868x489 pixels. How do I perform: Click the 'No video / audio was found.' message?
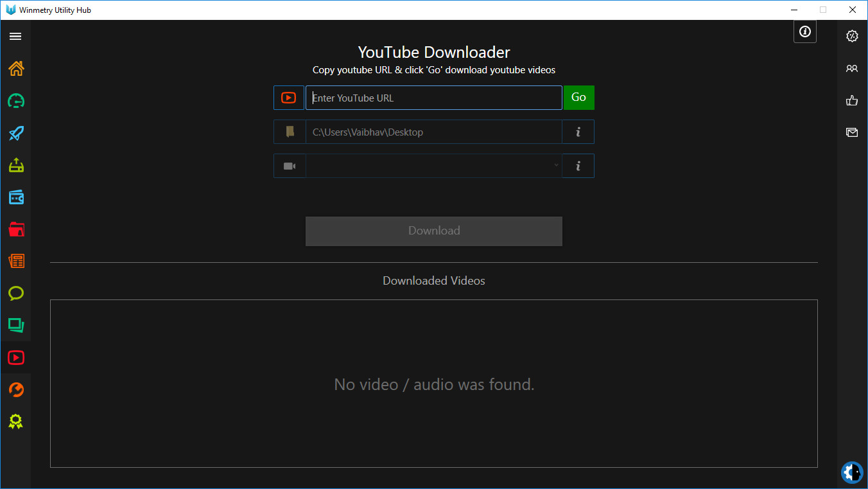coord(434,385)
